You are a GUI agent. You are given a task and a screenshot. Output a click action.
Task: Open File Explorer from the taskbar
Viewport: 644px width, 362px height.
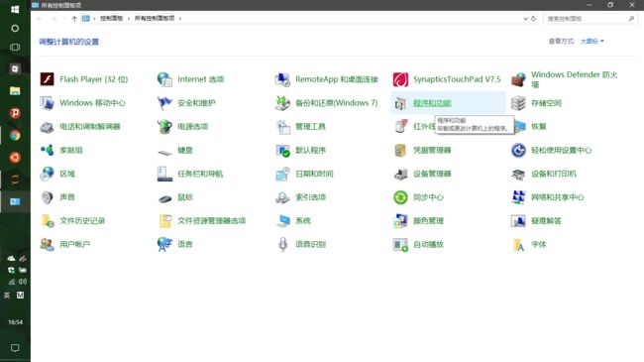(15, 91)
